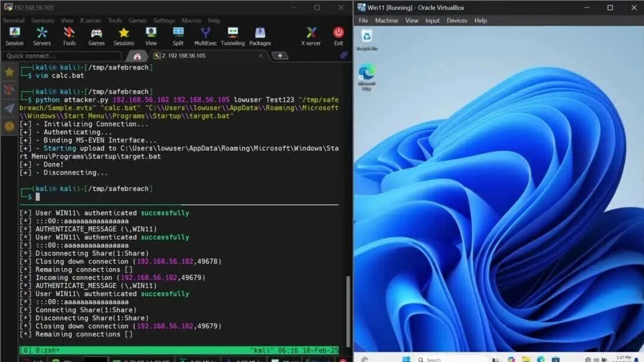
Task: Launch the X server toolbar icon
Action: 311,36
